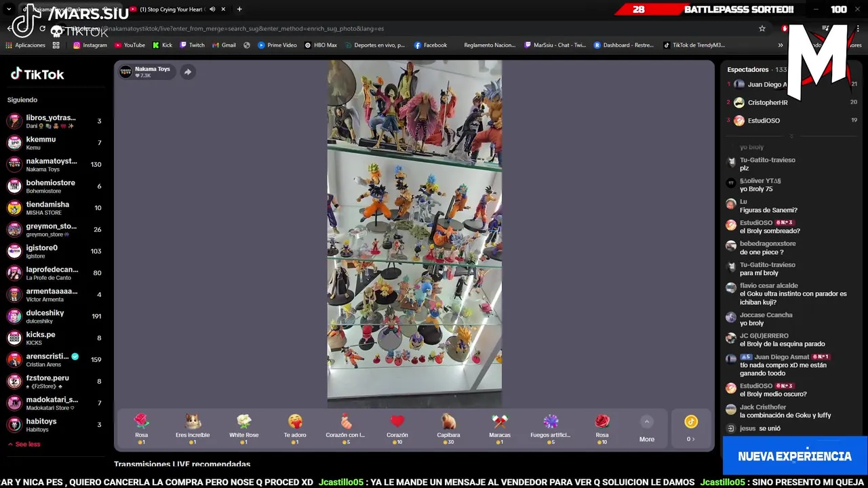
Task: Open greymon_store live channel
Action: (x=54, y=230)
